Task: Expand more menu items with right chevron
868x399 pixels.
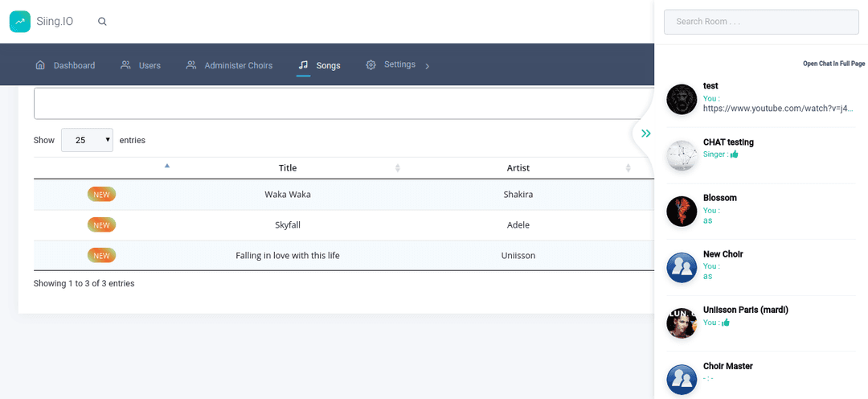Action: (427, 66)
